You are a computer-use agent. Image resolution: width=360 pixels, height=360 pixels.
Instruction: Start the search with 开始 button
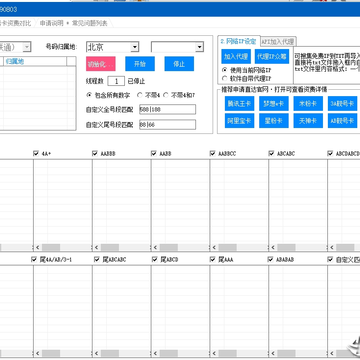tap(140, 64)
